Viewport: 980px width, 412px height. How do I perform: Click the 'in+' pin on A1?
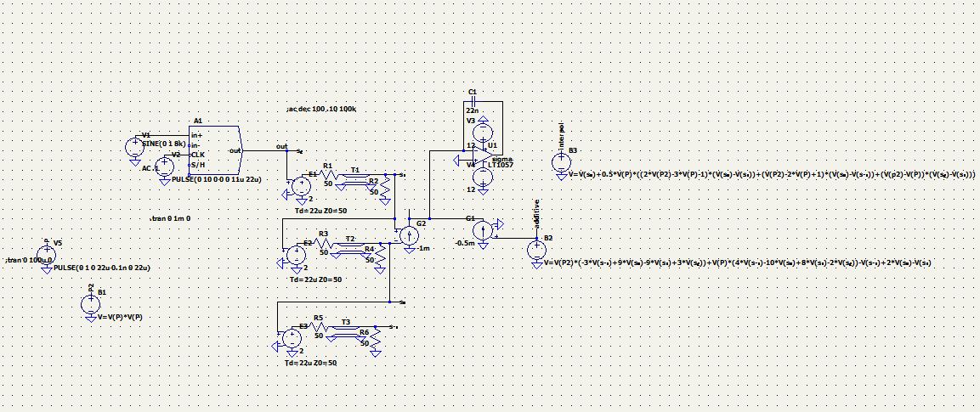click(x=197, y=135)
